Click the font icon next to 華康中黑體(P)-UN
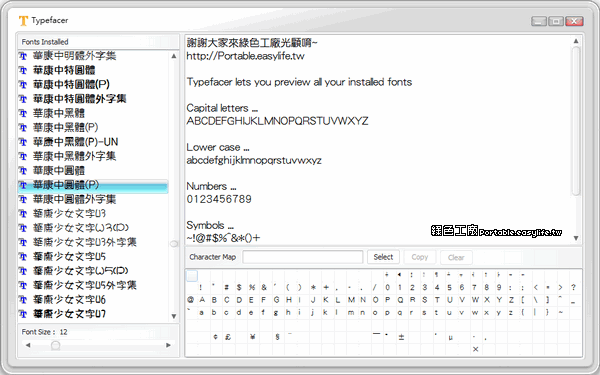 pyautogui.click(x=23, y=142)
